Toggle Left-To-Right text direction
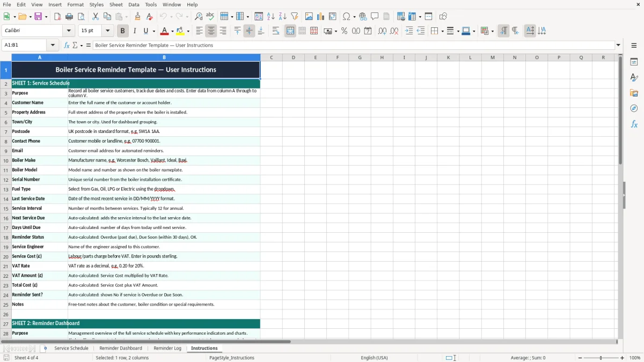 coord(503,31)
